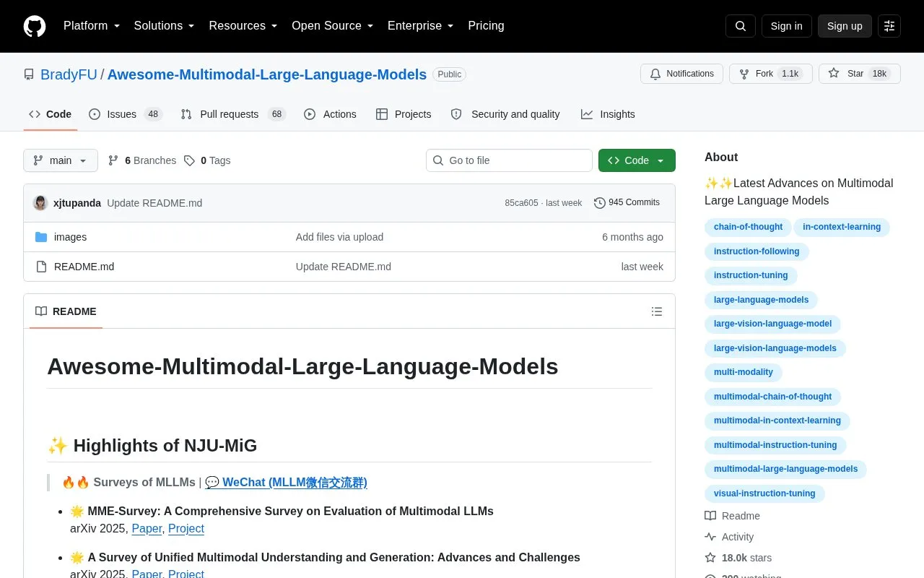
Task: Click the Sign up button
Action: tap(845, 26)
